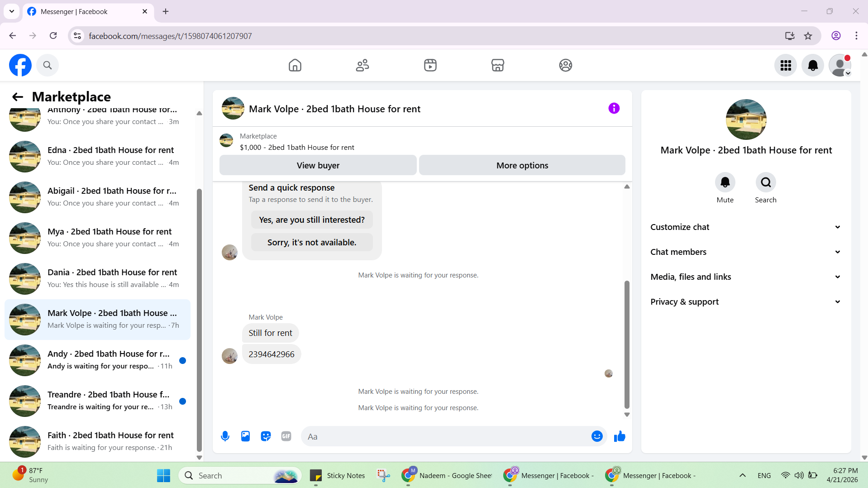The height and width of the screenshot is (488, 868).
Task: Click the listing photo thumbnail in right panel
Action: [x=746, y=120]
